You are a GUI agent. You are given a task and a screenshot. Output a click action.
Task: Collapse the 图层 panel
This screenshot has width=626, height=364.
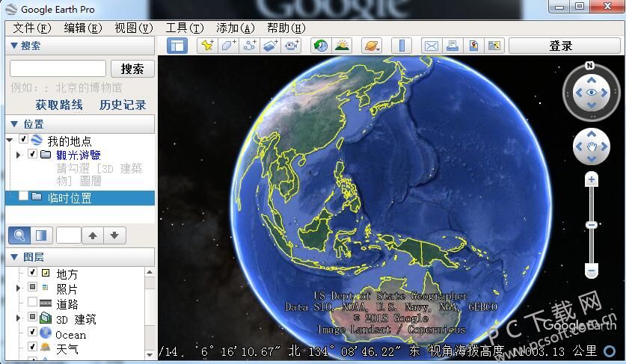tap(14, 257)
